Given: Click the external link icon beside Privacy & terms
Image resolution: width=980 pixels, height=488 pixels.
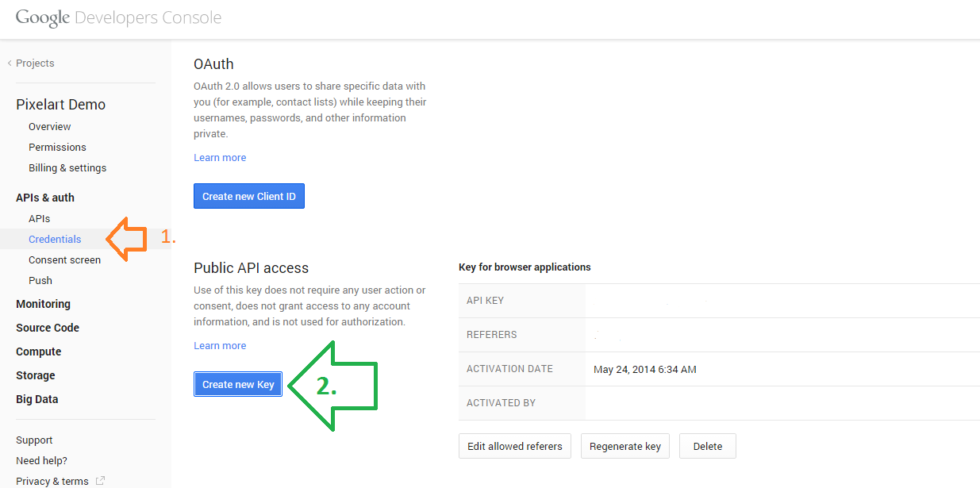Looking at the screenshot, I should (x=100, y=481).
